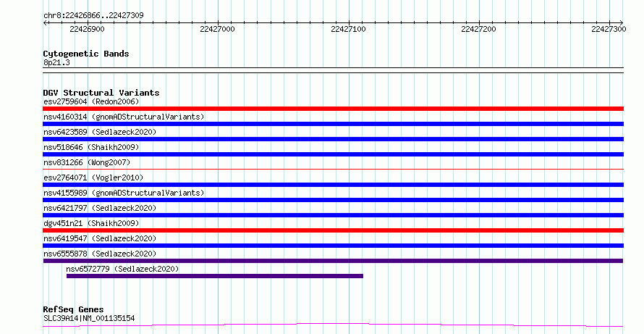Click the right arrow of the ruler
The width and height of the screenshot is (644, 334).
[x=622, y=22]
